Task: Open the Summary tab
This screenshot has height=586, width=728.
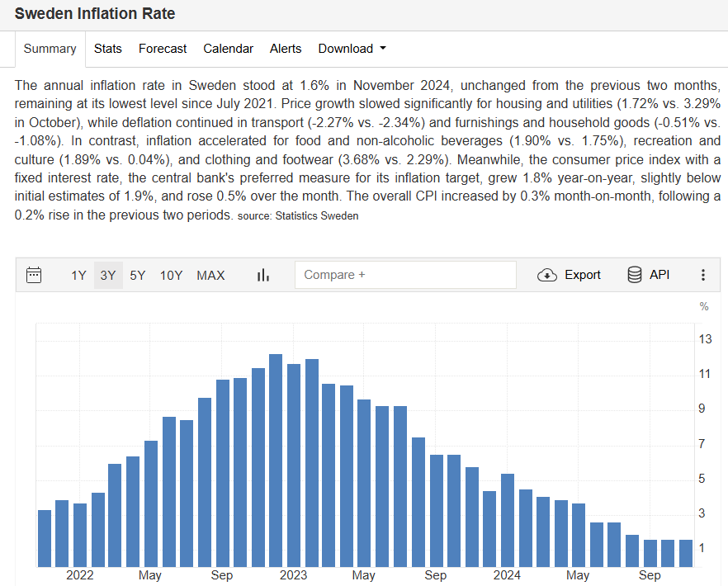Action: click(50, 49)
